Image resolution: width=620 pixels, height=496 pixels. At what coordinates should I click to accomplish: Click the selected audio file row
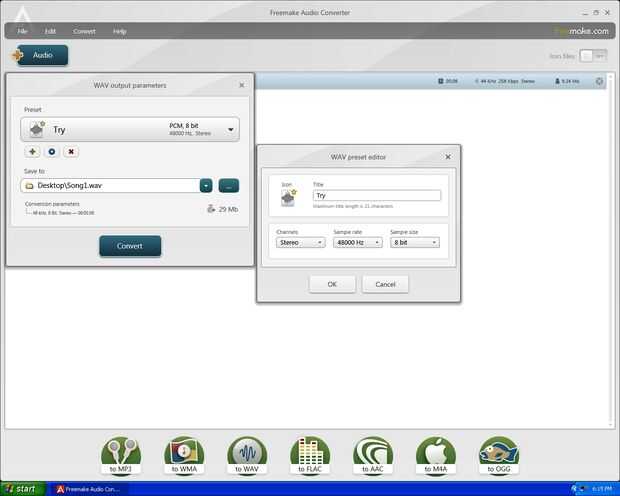431,81
